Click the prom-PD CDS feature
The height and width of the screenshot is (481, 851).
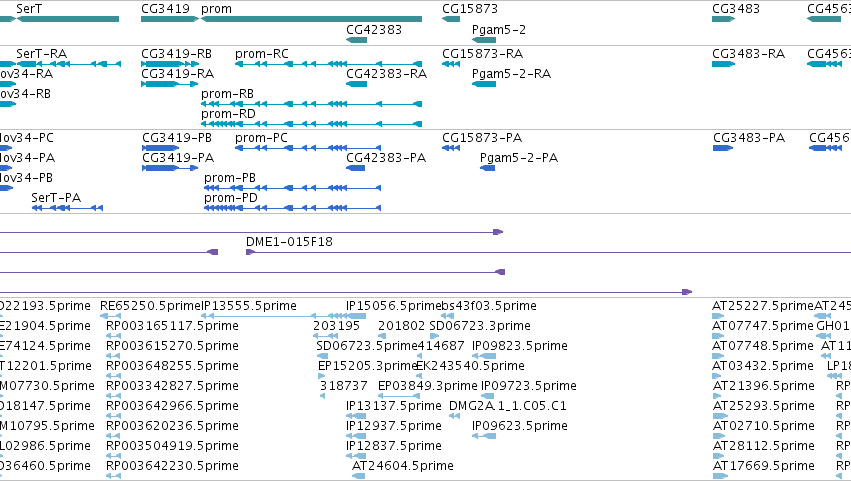[293, 208]
